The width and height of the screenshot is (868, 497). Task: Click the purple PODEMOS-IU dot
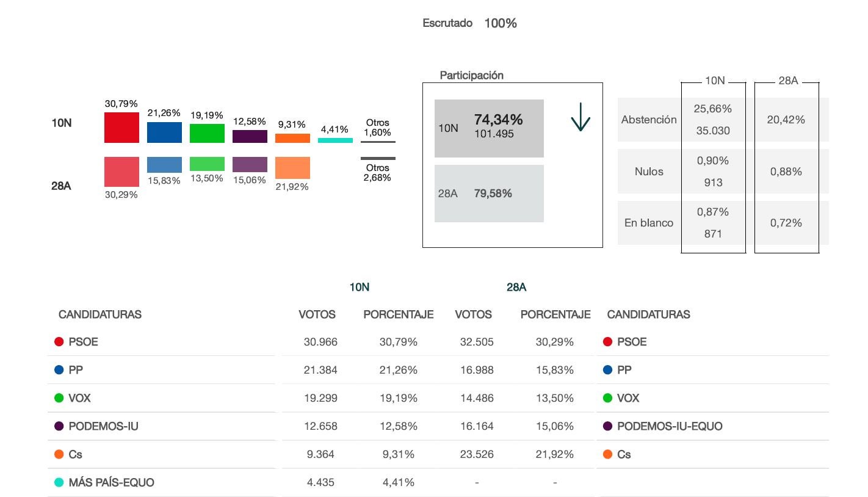pyautogui.click(x=59, y=426)
